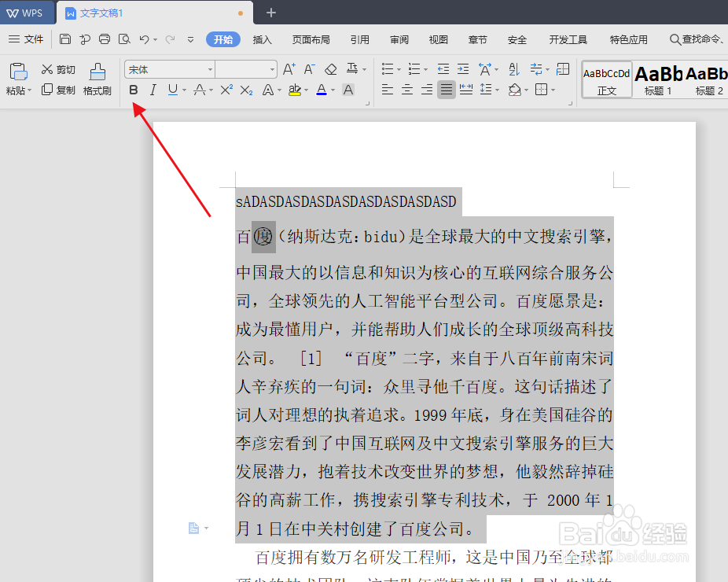
Task: Click the borders icon
Action: coord(541,89)
